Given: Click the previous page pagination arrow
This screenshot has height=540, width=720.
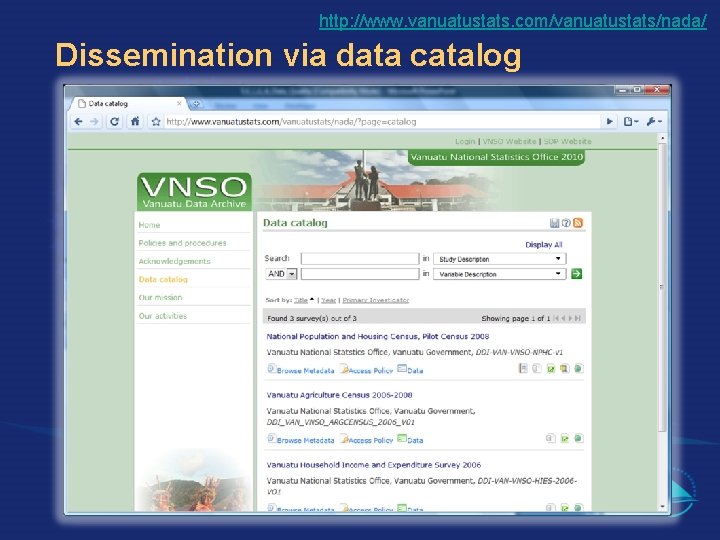Looking at the screenshot, I should [x=563, y=318].
